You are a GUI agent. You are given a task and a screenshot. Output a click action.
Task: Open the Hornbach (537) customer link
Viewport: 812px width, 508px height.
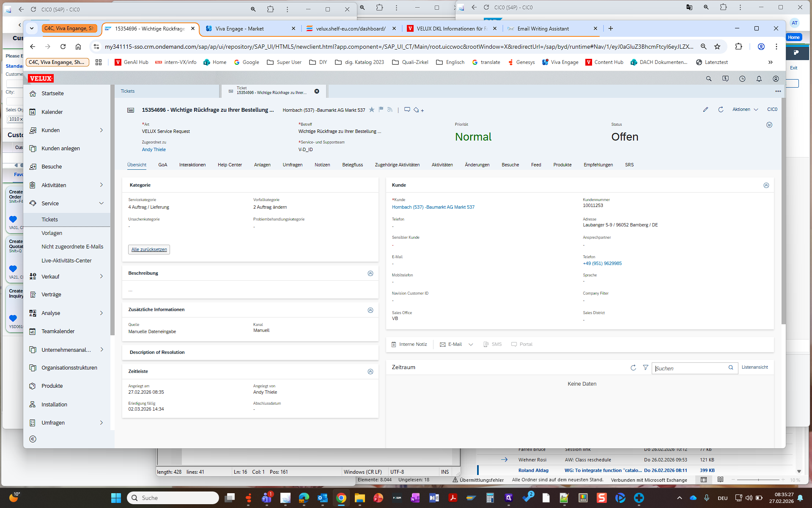pyautogui.click(x=433, y=207)
